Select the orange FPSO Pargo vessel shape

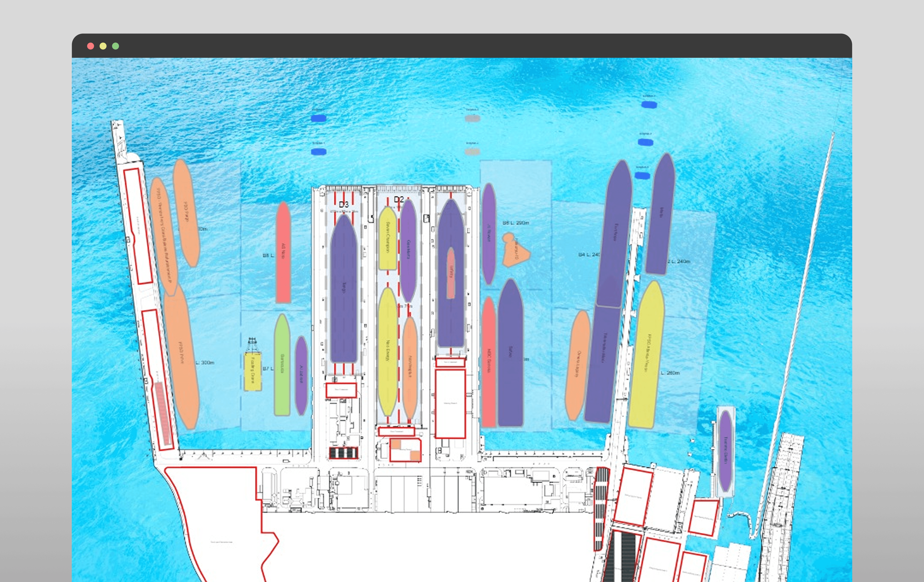[x=186, y=213]
